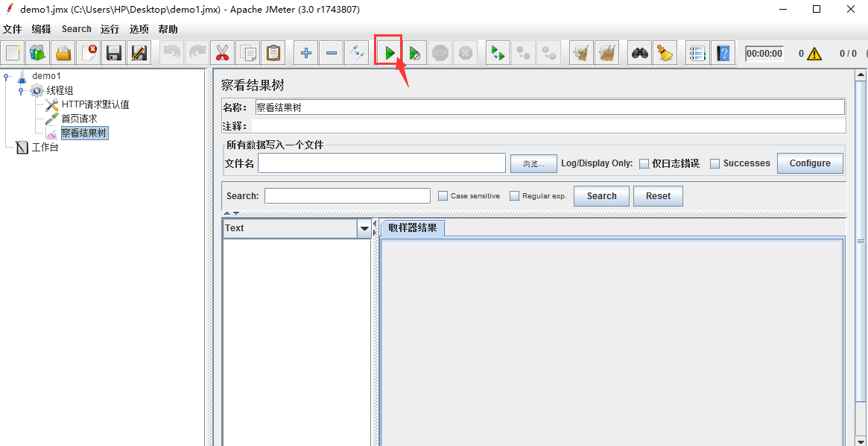Start test without pauses icon
868x446 pixels.
(414, 53)
